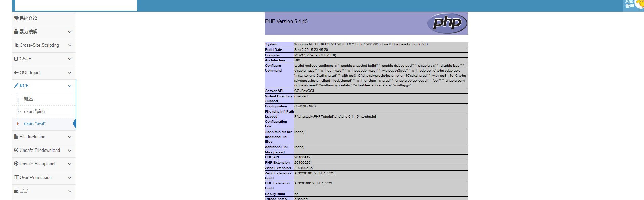Screen dimensions: 644x200
Task: Click the Unsafe Filedownload arrow icon
Action: coord(16,150)
